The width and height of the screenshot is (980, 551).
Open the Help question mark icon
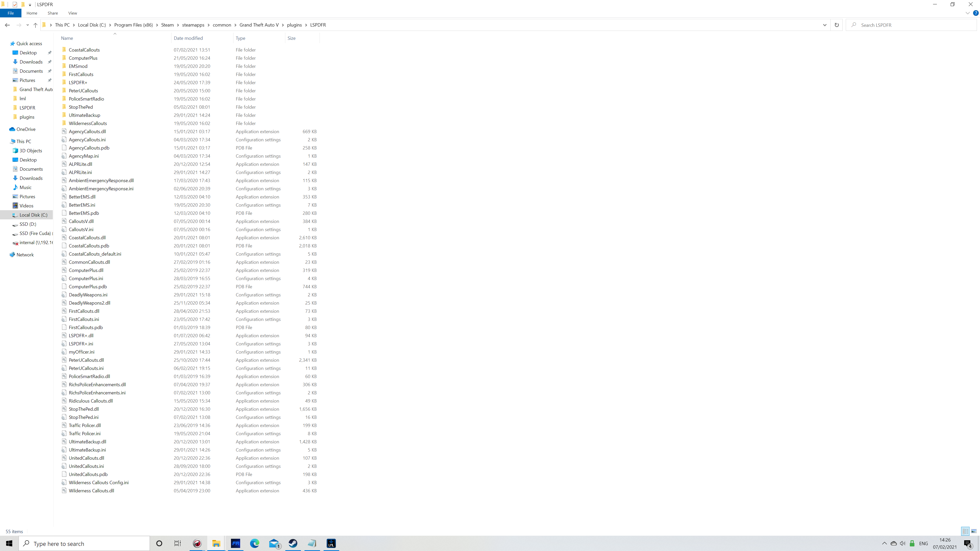click(x=976, y=13)
